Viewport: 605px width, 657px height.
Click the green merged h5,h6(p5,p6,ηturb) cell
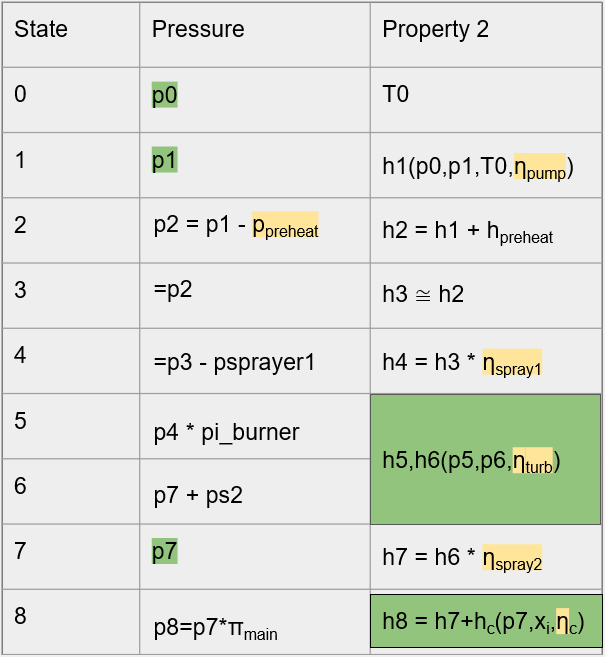point(486,459)
